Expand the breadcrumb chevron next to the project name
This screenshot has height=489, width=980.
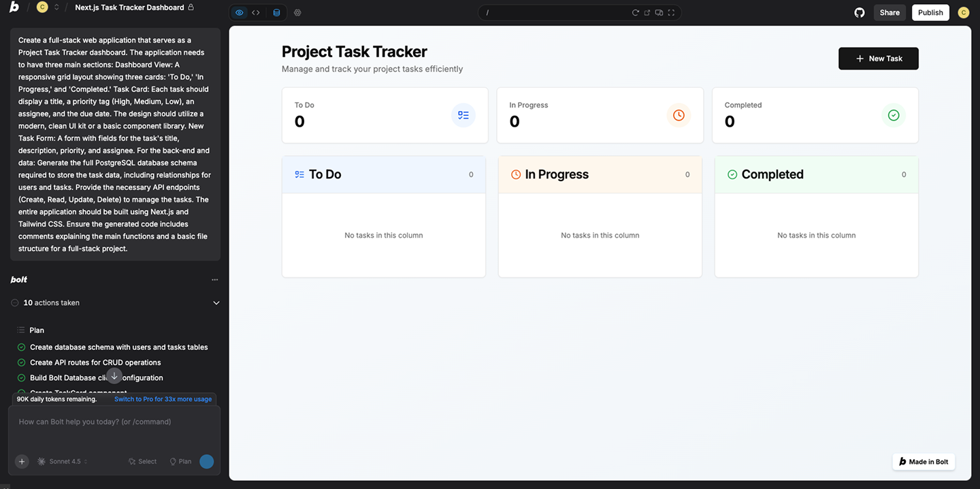[x=56, y=7]
